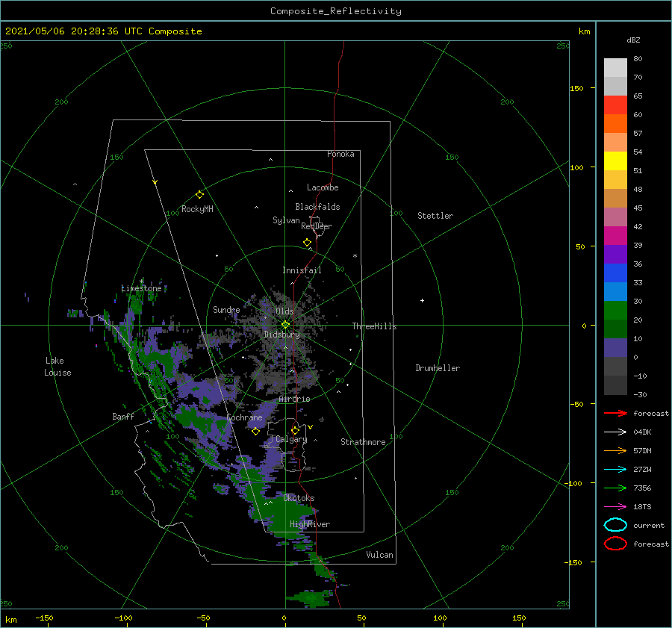Image resolution: width=672 pixels, height=628 pixels.
Task: Select the cyan 27ZW arrow icon
Action: pos(615,470)
